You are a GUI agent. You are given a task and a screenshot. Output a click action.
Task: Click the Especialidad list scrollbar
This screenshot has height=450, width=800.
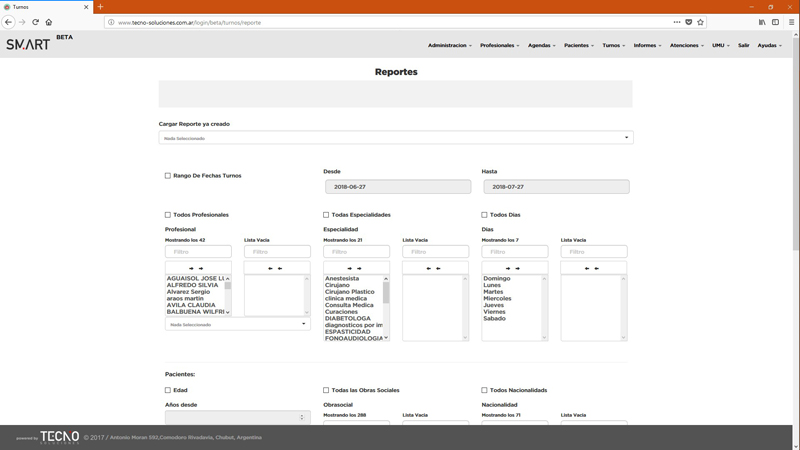click(386, 308)
